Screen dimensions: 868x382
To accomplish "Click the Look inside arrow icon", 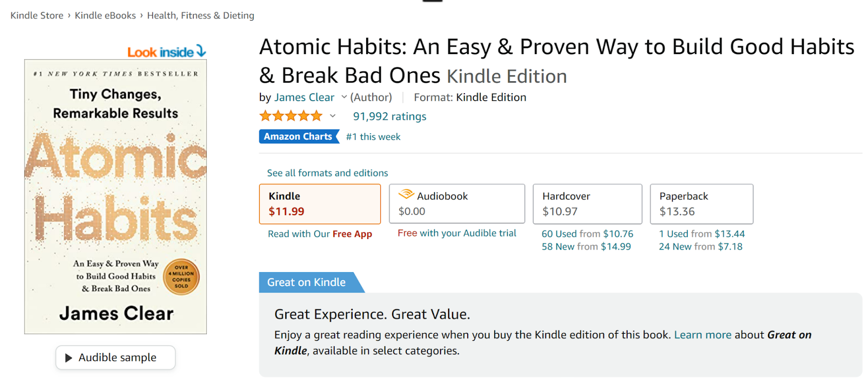I will 201,51.
